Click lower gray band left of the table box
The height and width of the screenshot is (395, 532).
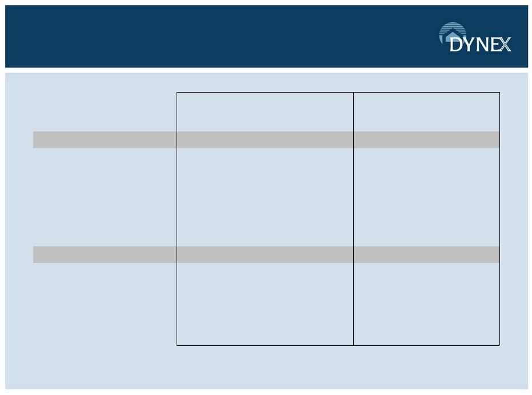click(x=105, y=254)
